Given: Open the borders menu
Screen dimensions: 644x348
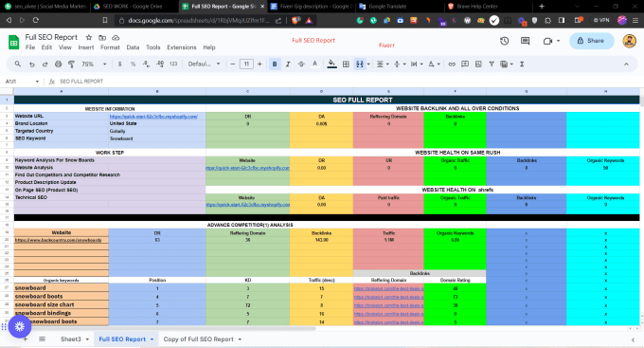Looking at the screenshot, I should (x=346, y=64).
